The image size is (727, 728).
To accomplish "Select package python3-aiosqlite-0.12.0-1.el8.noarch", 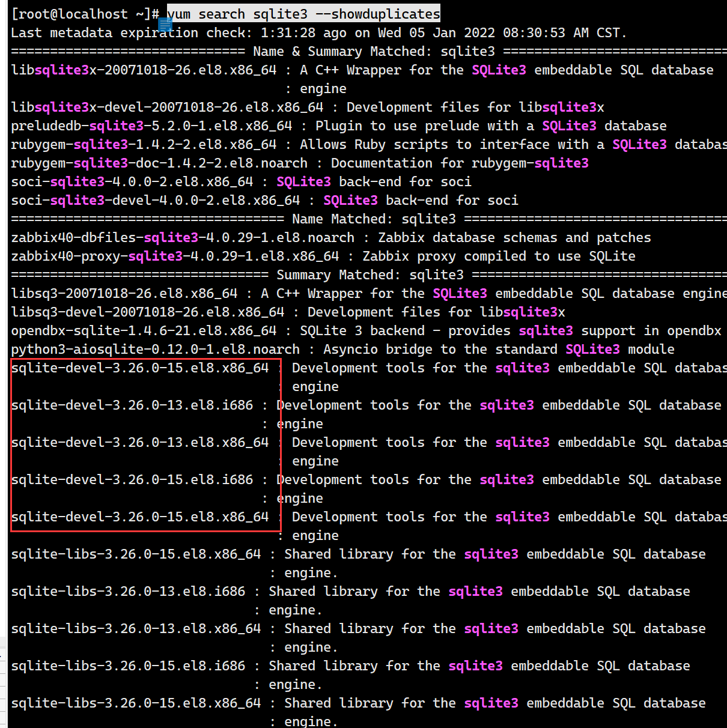I will click(155, 349).
